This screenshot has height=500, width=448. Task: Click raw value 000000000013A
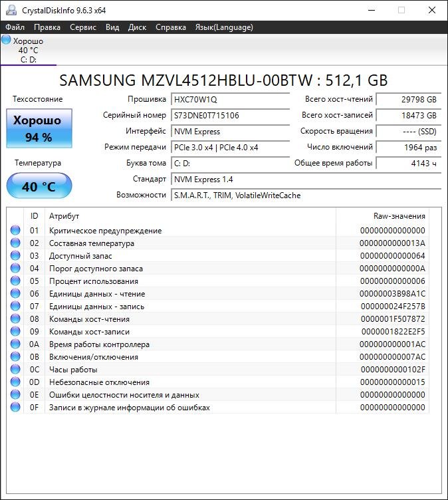(x=392, y=243)
